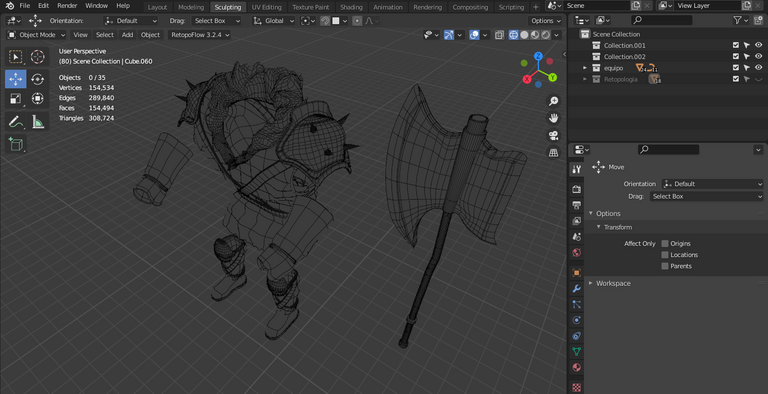Uncheck Collection.001 exclude checkbox
This screenshot has height=394, width=768.
pyautogui.click(x=736, y=45)
